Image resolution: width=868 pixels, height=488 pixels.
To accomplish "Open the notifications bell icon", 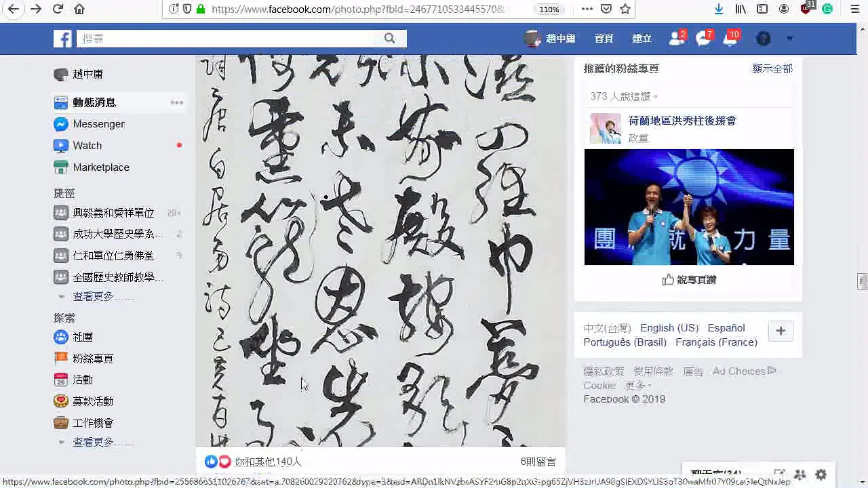I will 730,39.
